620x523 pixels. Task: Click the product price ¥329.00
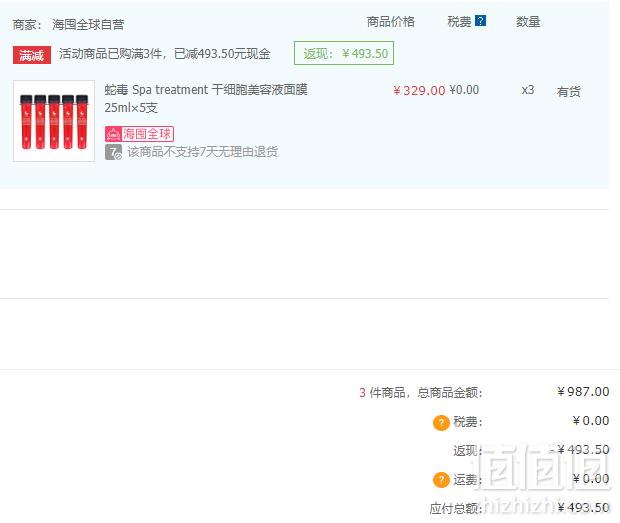tap(419, 91)
